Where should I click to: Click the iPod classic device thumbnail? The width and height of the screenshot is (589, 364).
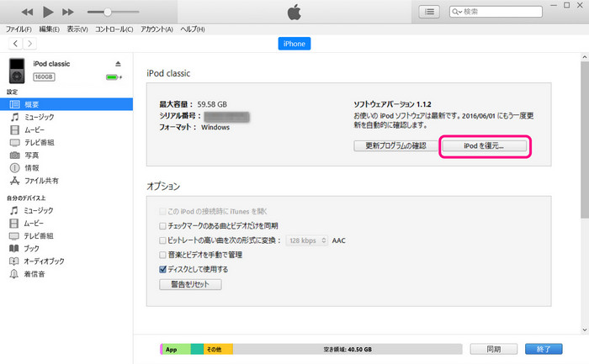point(17,71)
